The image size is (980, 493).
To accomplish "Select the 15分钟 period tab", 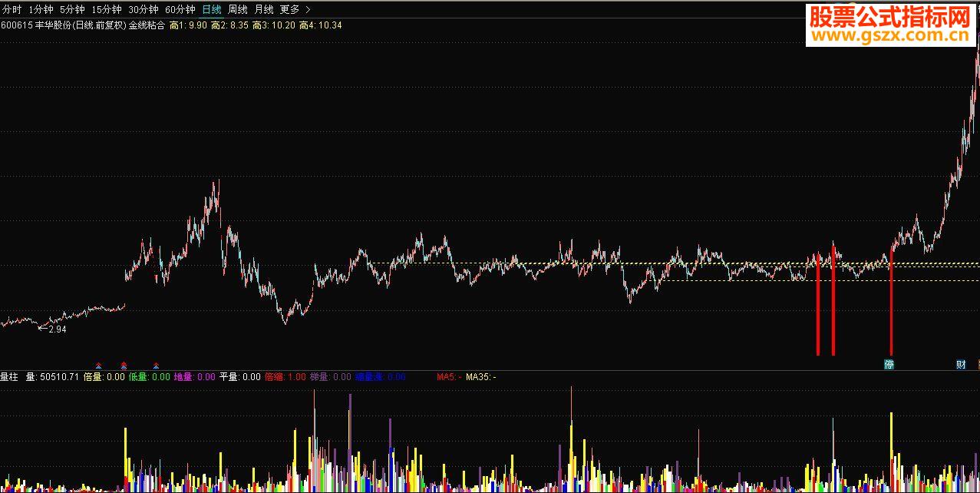I will (x=106, y=10).
